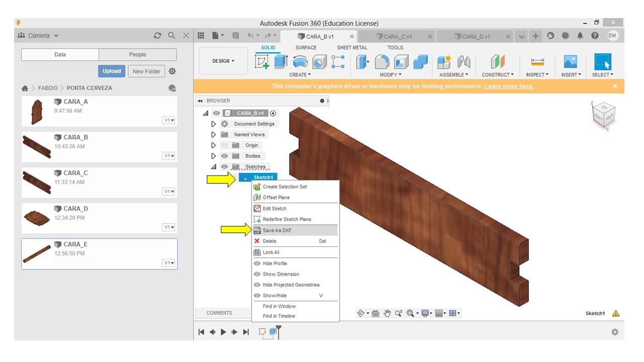
Task: Open a new design tab with plus
Action: [536, 36]
